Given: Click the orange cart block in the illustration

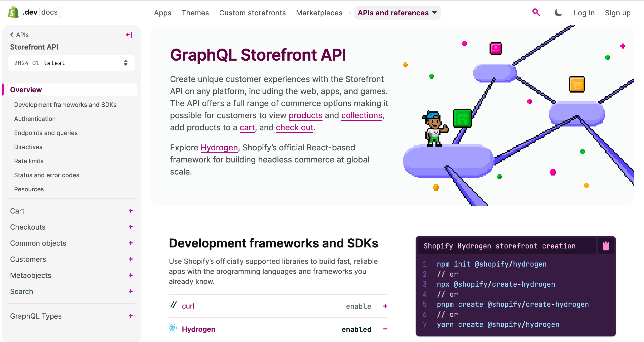Looking at the screenshot, I should click(x=577, y=84).
